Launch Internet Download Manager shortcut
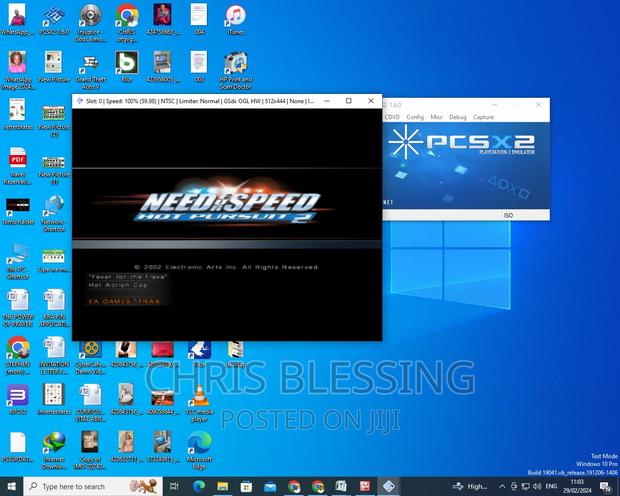 pos(54,451)
